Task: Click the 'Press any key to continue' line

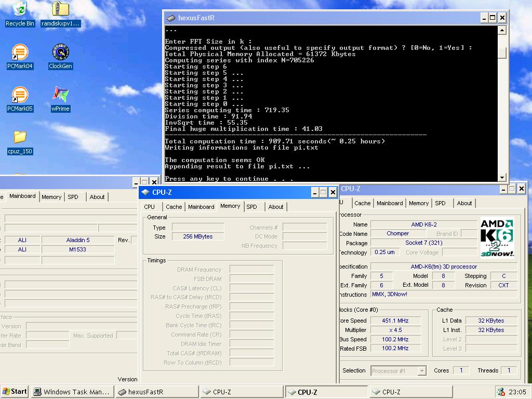Action: [229, 179]
